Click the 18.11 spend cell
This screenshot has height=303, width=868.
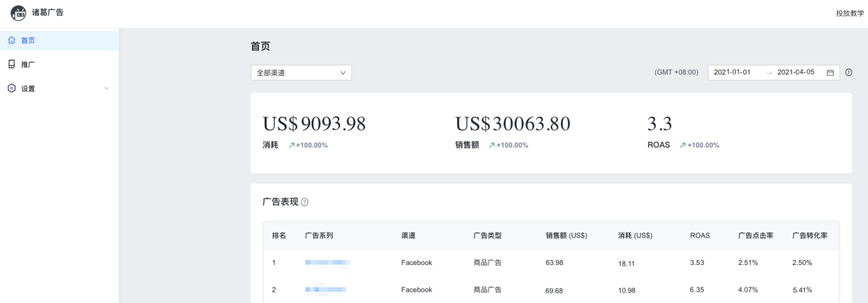coord(627,264)
